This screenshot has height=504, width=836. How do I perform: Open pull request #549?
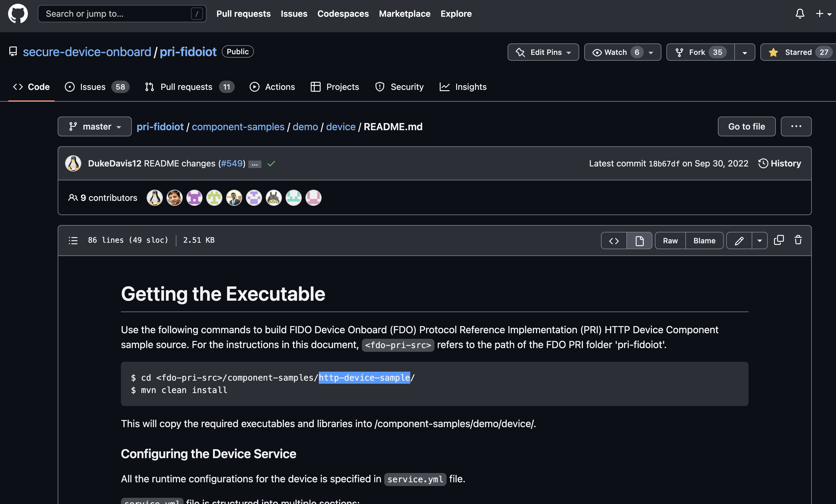[232, 163]
